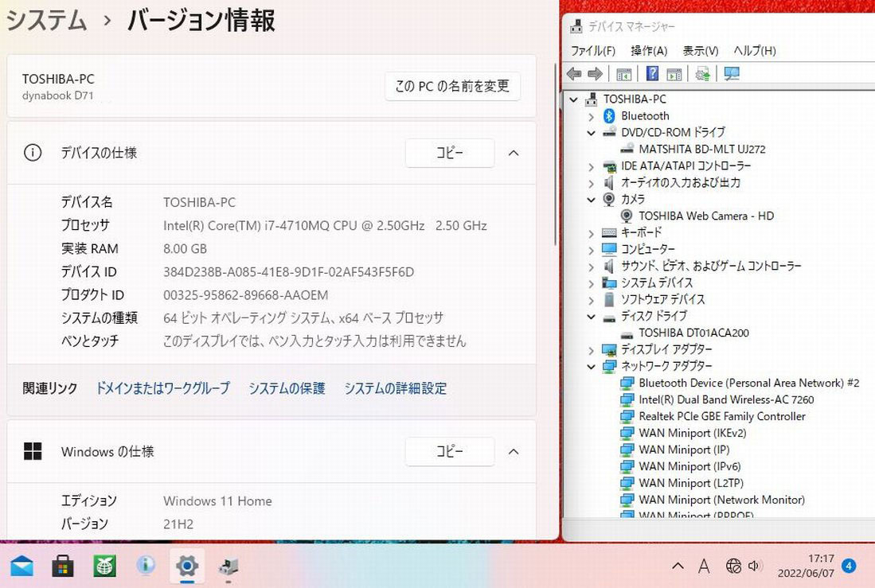Screen dimensions: 875x588
Task: Expand IDE ATA/ATAPI コントローラー node
Action: click(x=591, y=166)
